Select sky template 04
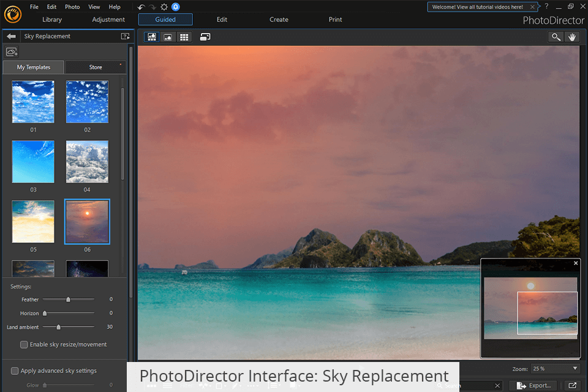 point(87,162)
